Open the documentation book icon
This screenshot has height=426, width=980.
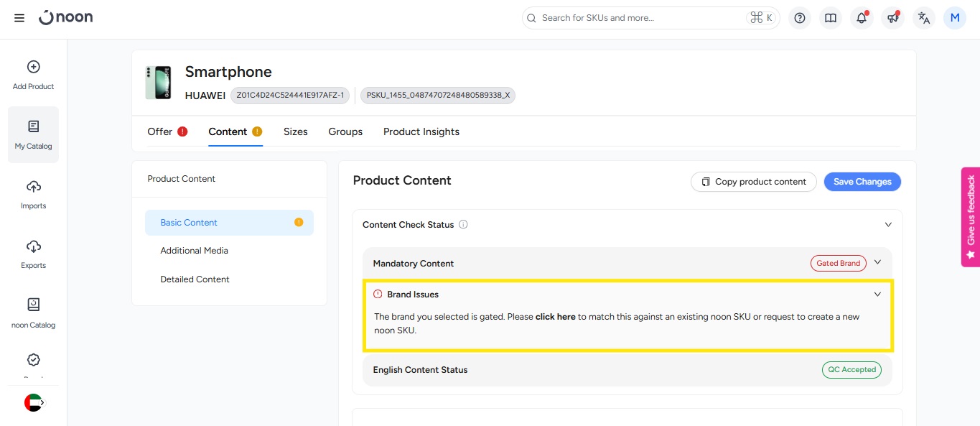point(831,18)
